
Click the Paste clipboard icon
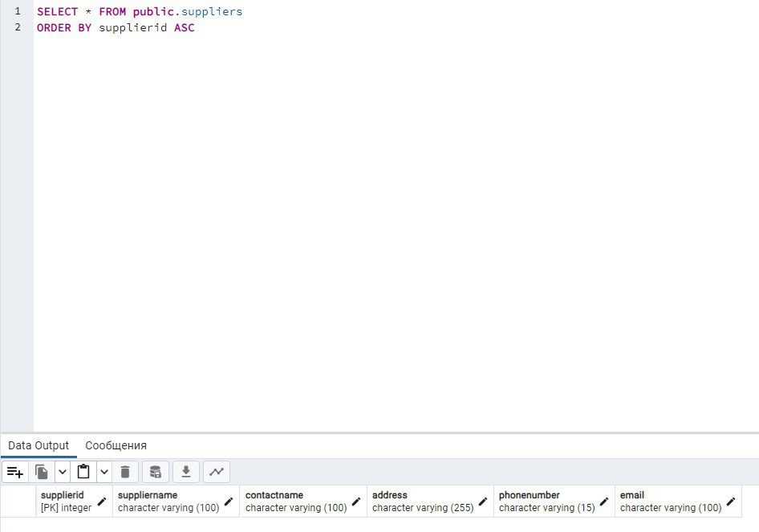coord(83,472)
